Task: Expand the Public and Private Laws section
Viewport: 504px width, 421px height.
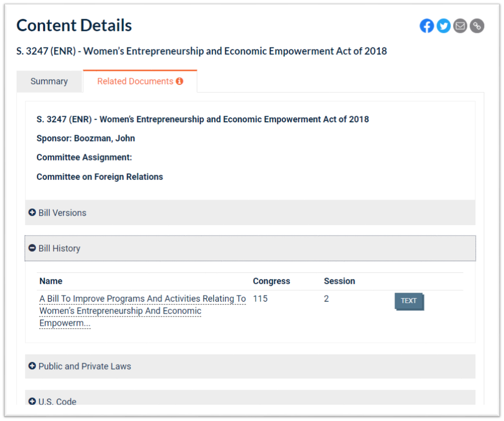Action: point(85,366)
